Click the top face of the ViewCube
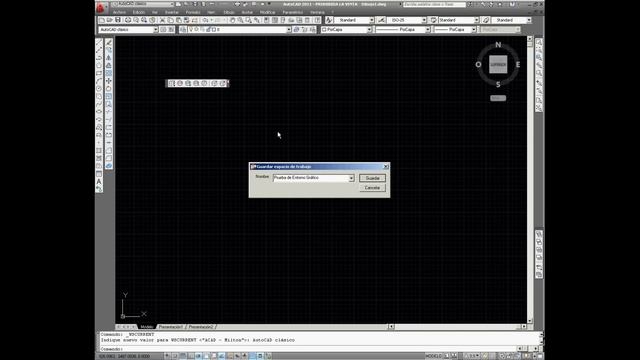This screenshot has height=360, width=640. pos(498,64)
